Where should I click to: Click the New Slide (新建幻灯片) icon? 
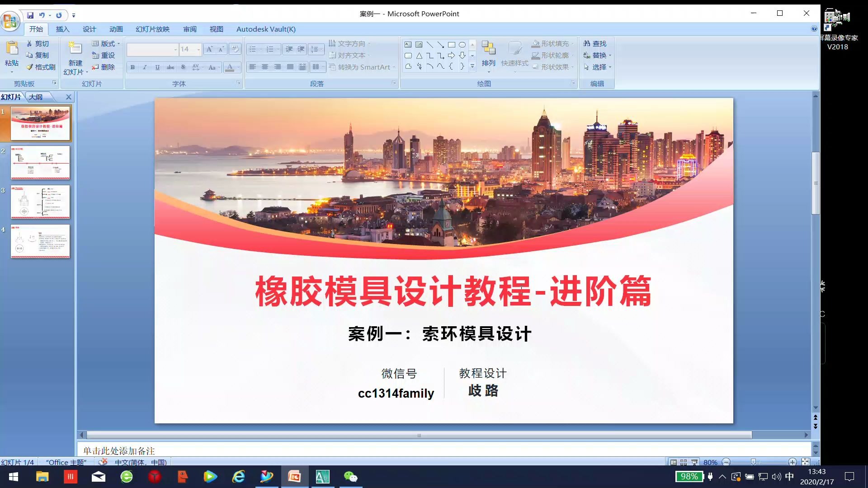coord(75,48)
